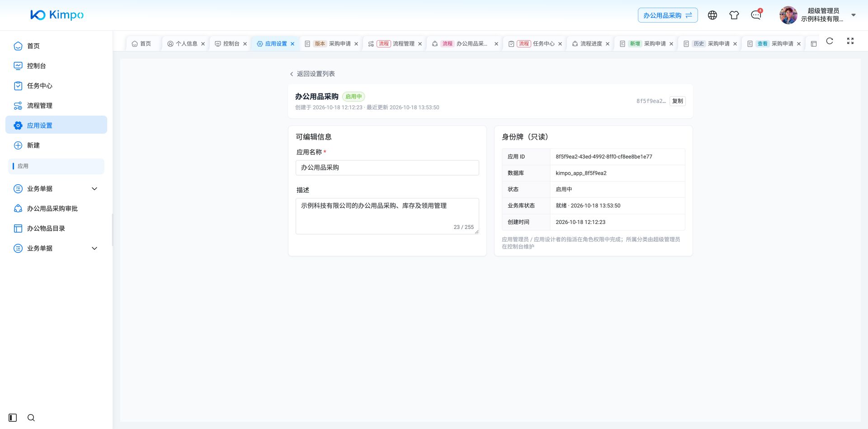
Task: Select the kimpo_app_8f5f9ea2 database value
Action: (x=581, y=173)
